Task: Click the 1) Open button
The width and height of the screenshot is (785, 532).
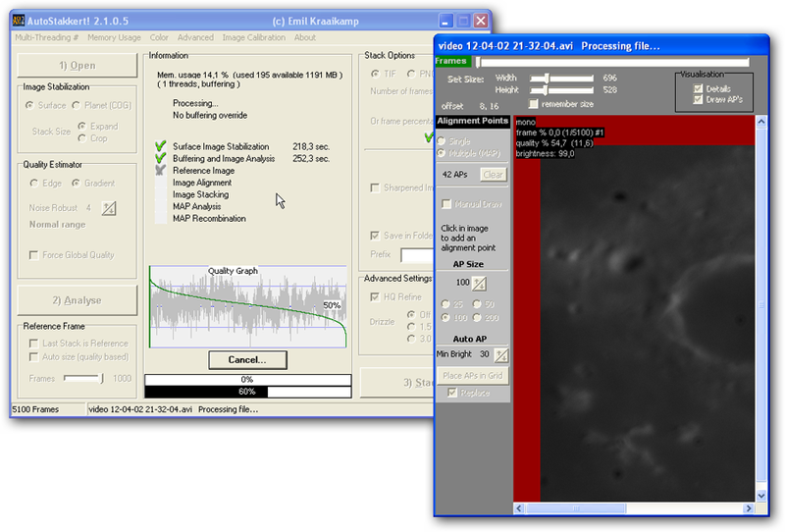Action: click(x=78, y=66)
